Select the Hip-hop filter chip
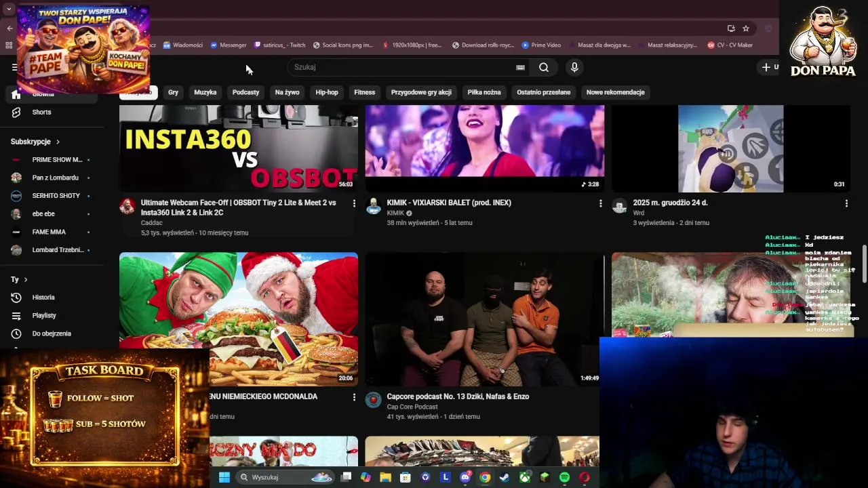Image resolution: width=868 pixels, height=488 pixels. pyautogui.click(x=327, y=92)
